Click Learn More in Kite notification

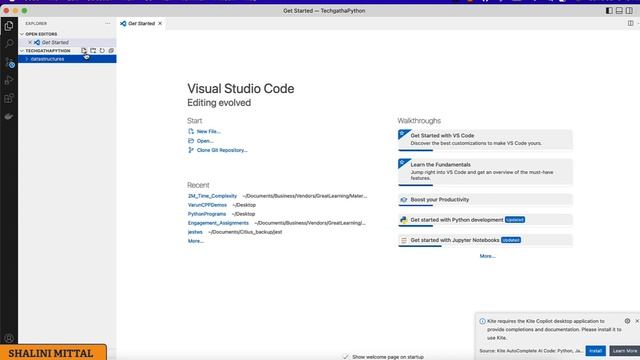click(624, 351)
